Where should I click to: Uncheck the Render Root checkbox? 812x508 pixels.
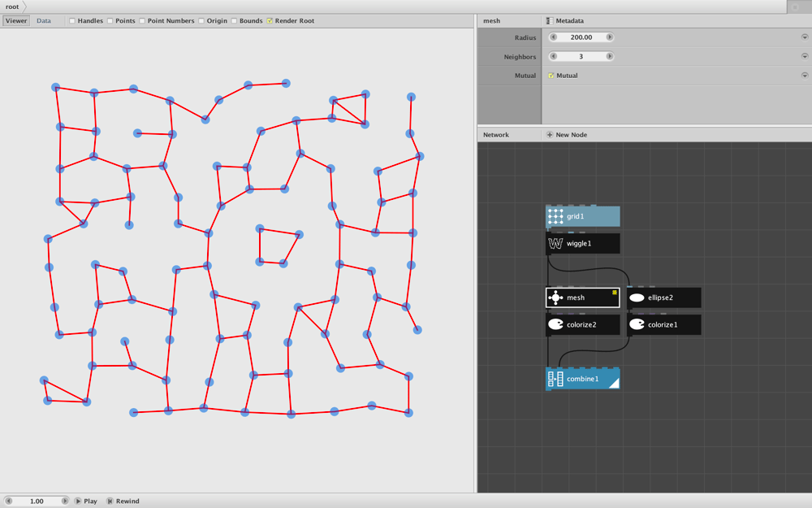click(270, 21)
